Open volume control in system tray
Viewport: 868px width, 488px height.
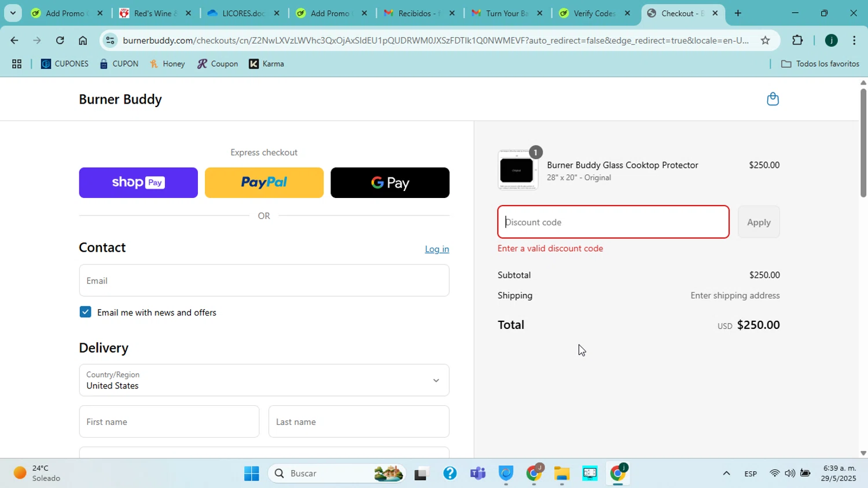(x=789, y=474)
